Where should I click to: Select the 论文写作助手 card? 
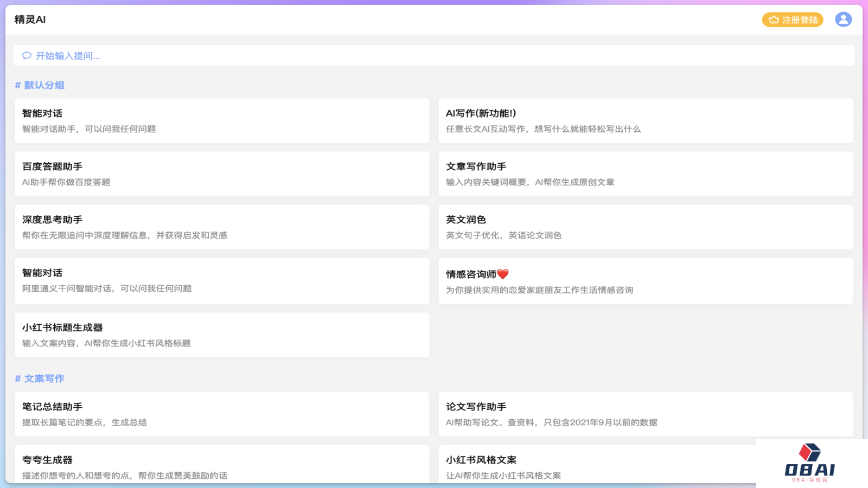(x=645, y=414)
